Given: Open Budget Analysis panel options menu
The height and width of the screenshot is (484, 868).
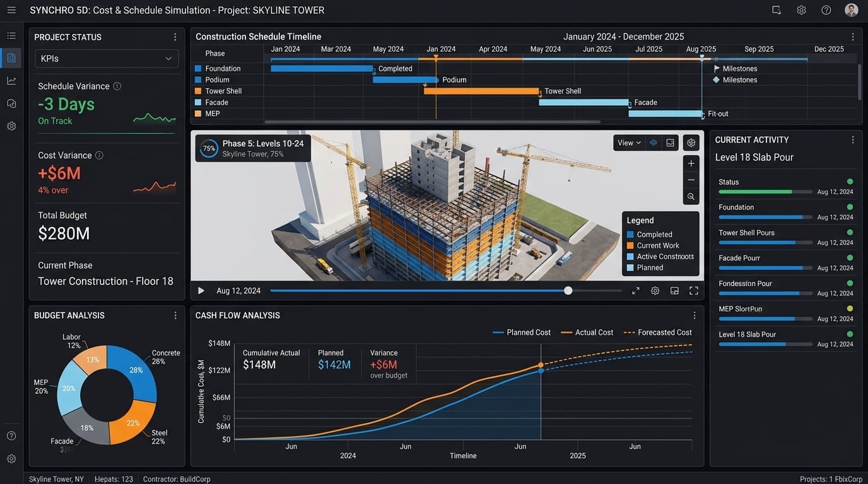Looking at the screenshot, I should tap(175, 315).
